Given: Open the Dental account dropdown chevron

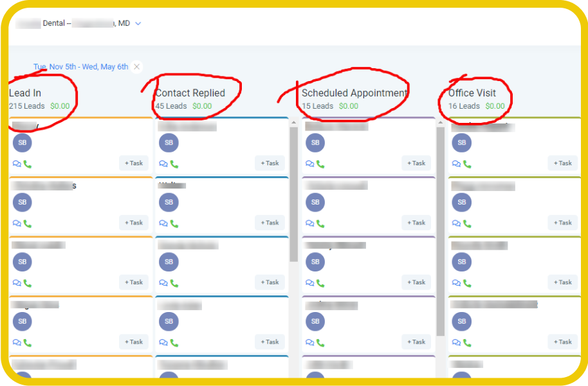Looking at the screenshot, I should (138, 24).
